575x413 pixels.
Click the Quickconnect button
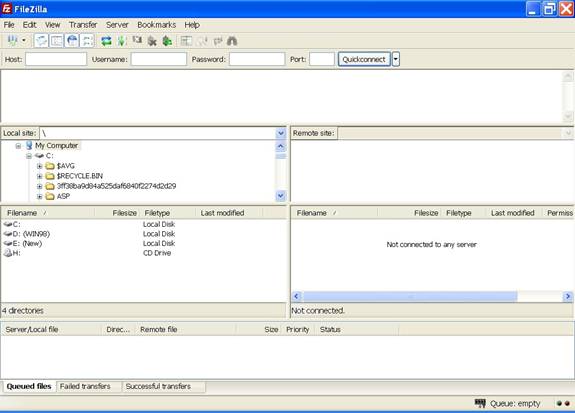[364, 59]
